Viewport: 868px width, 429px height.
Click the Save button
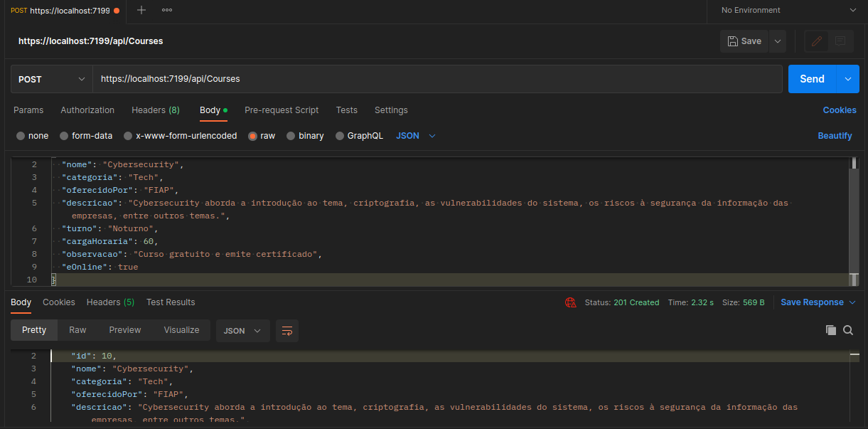point(744,41)
